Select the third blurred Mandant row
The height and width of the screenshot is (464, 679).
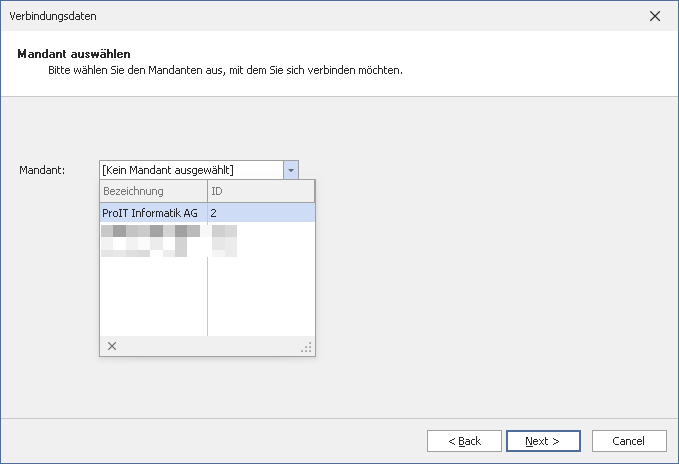coord(150,249)
